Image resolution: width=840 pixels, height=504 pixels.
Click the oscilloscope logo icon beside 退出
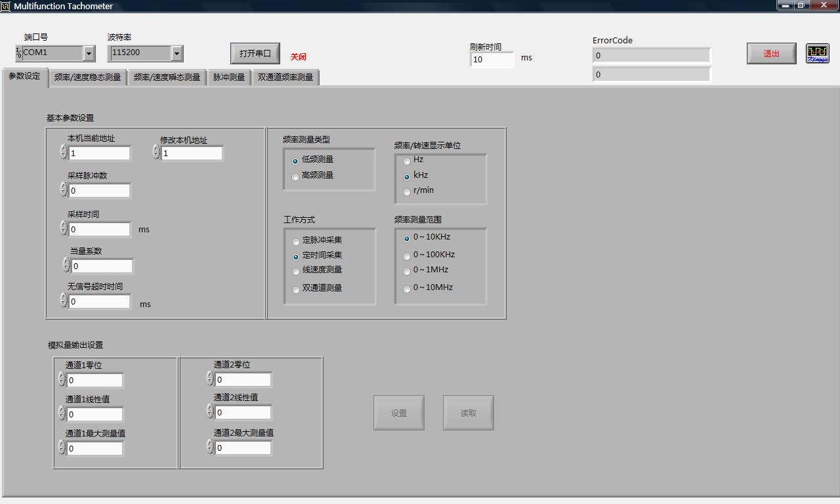tap(817, 53)
